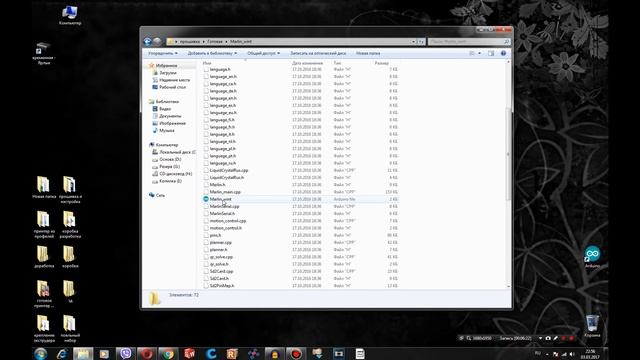Screen dimensions: 640x360
Task: Change view with the view mode icon
Action: pyautogui.click(x=472, y=53)
